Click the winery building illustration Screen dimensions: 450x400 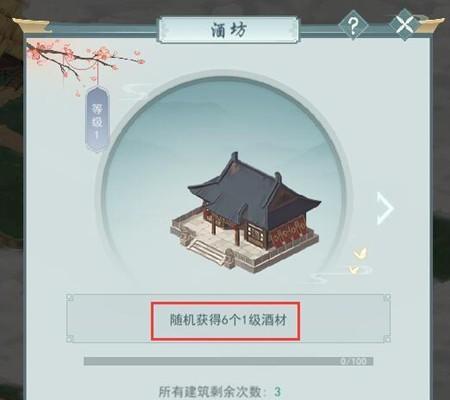click(246, 213)
